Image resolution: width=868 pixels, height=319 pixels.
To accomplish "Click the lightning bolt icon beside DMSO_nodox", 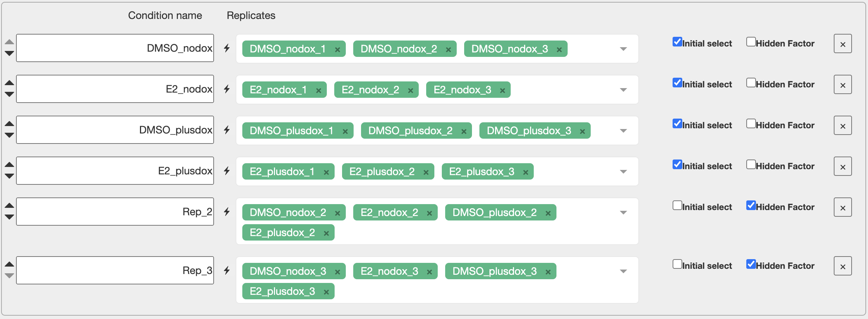I will (227, 48).
